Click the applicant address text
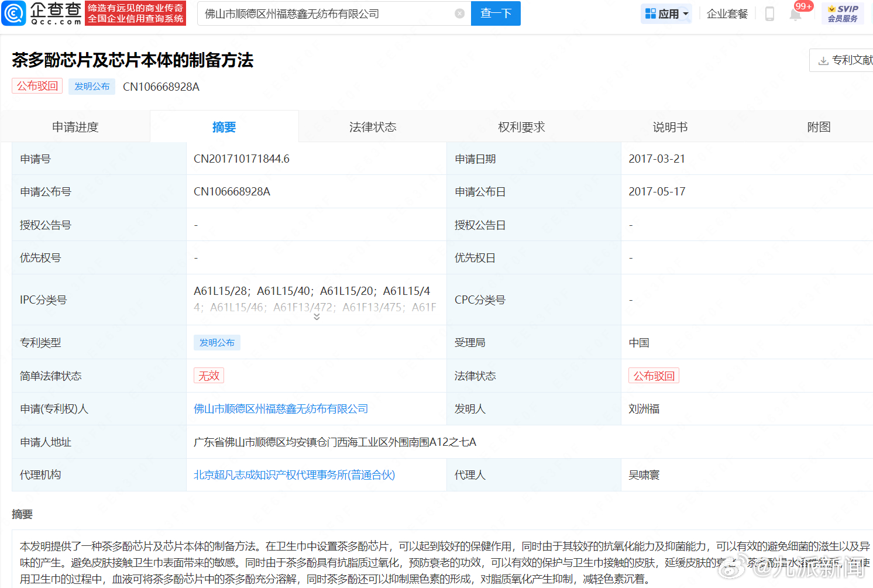 (x=335, y=442)
